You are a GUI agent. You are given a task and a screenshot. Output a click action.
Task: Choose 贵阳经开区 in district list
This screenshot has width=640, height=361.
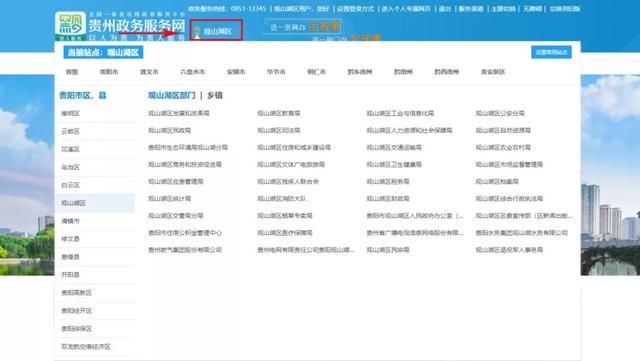(76, 311)
